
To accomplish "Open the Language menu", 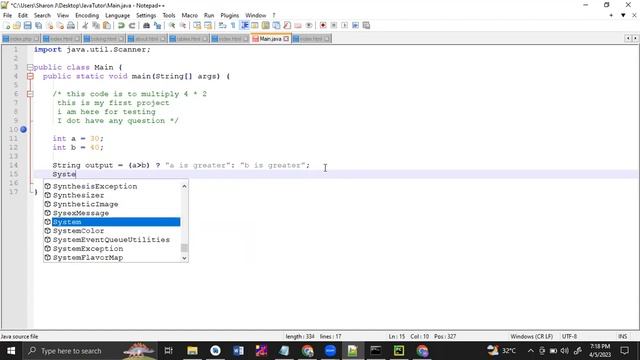I will 117,15.
